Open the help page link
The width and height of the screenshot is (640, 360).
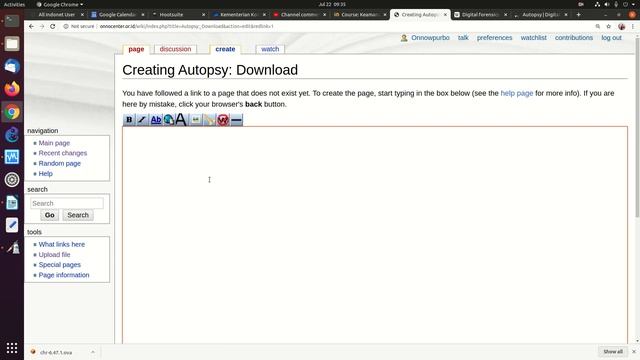coord(517,93)
